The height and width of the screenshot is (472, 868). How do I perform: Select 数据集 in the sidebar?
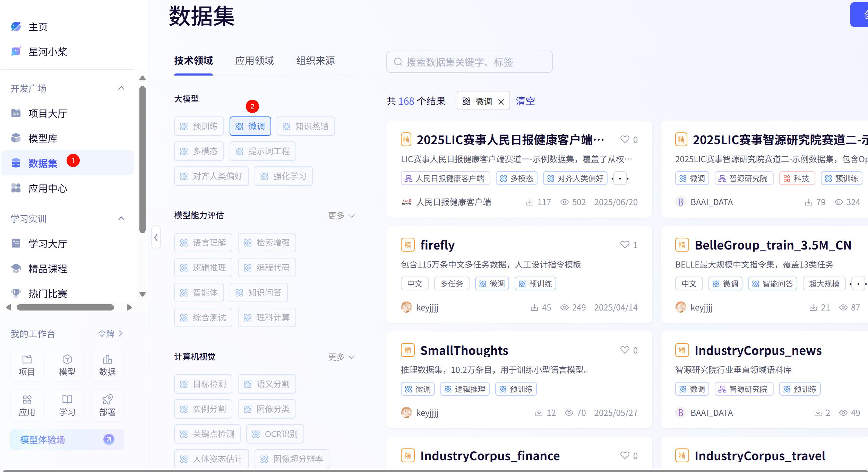pyautogui.click(x=67, y=163)
